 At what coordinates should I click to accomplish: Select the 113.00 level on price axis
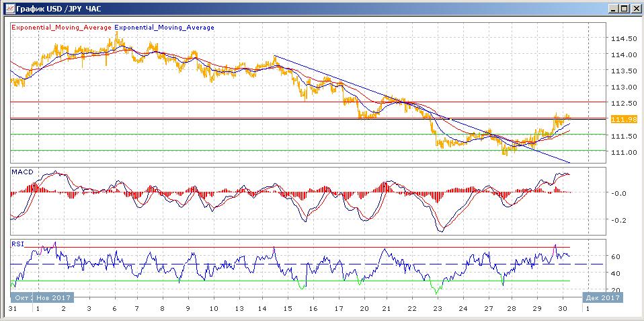pos(622,87)
